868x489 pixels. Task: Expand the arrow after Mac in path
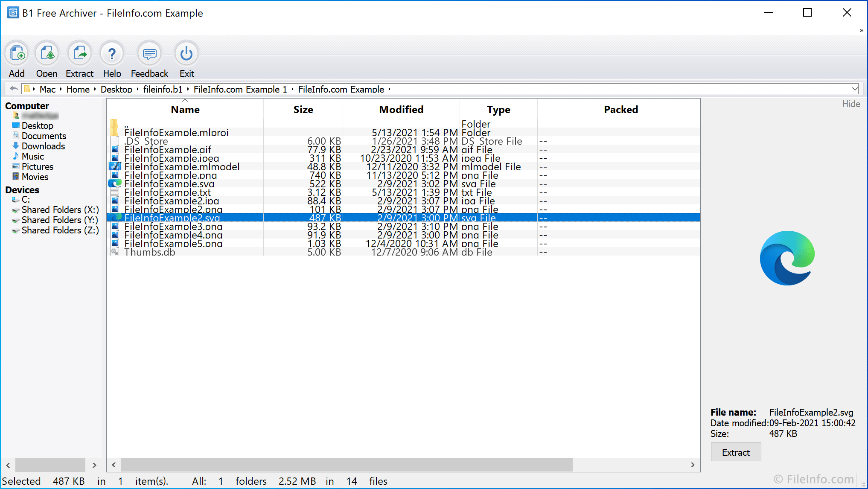point(61,89)
